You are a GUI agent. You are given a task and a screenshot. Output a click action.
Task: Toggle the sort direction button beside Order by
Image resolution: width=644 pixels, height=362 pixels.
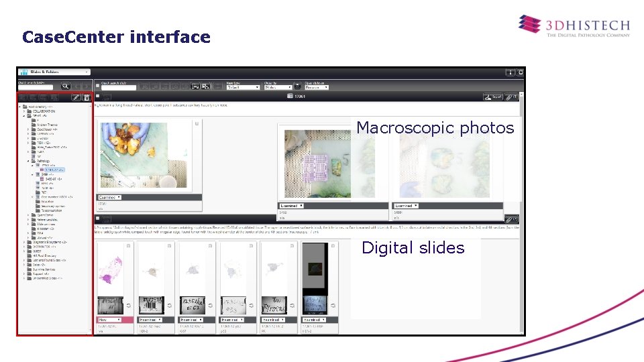tap(297, 86)
